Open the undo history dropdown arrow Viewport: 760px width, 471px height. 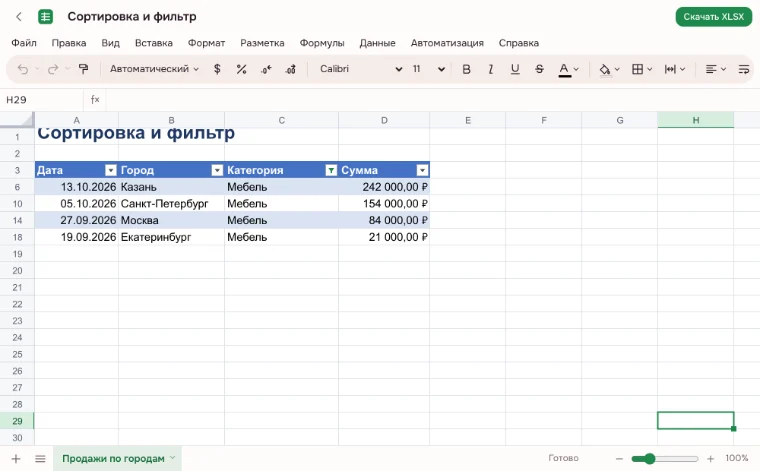[37, 69]
